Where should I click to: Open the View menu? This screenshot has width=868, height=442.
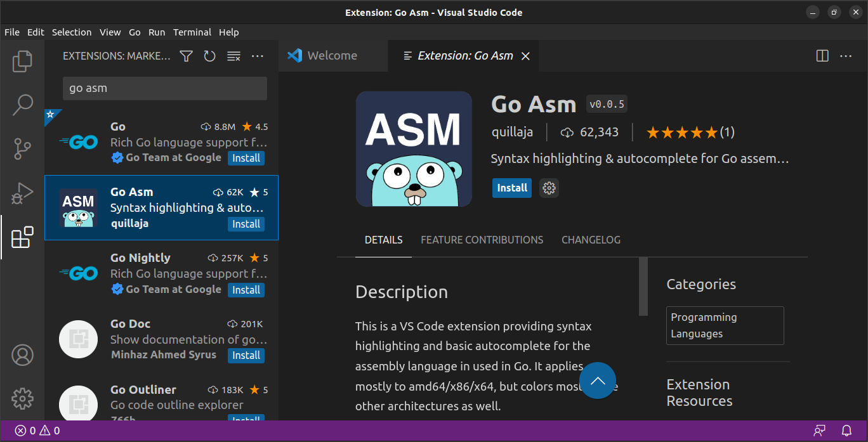point(110,32)
